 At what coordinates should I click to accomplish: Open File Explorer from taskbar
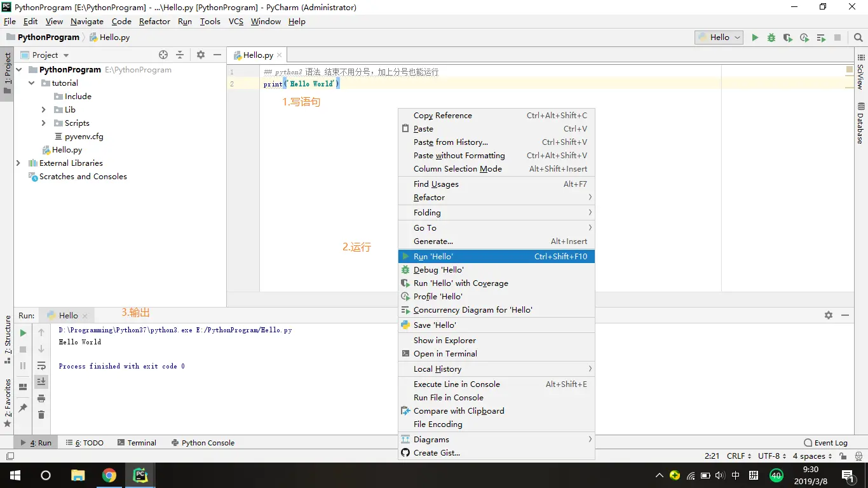click(78, 475)
